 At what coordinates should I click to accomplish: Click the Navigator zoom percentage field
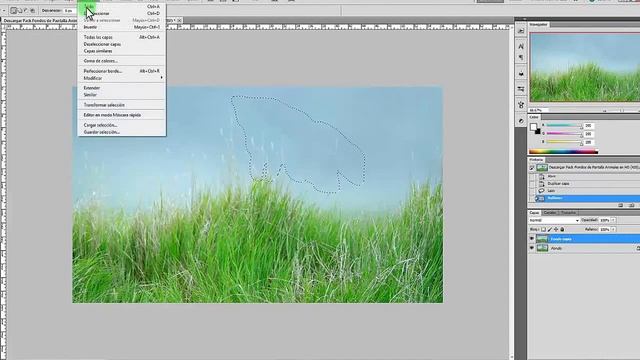pyautogui.click(x=537, y=110)
